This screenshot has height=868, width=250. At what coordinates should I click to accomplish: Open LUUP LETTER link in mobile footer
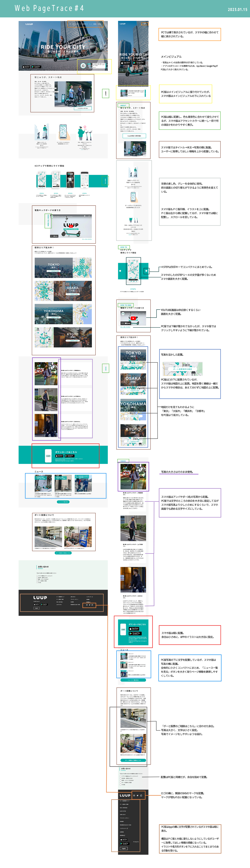(x=123, y=811)
